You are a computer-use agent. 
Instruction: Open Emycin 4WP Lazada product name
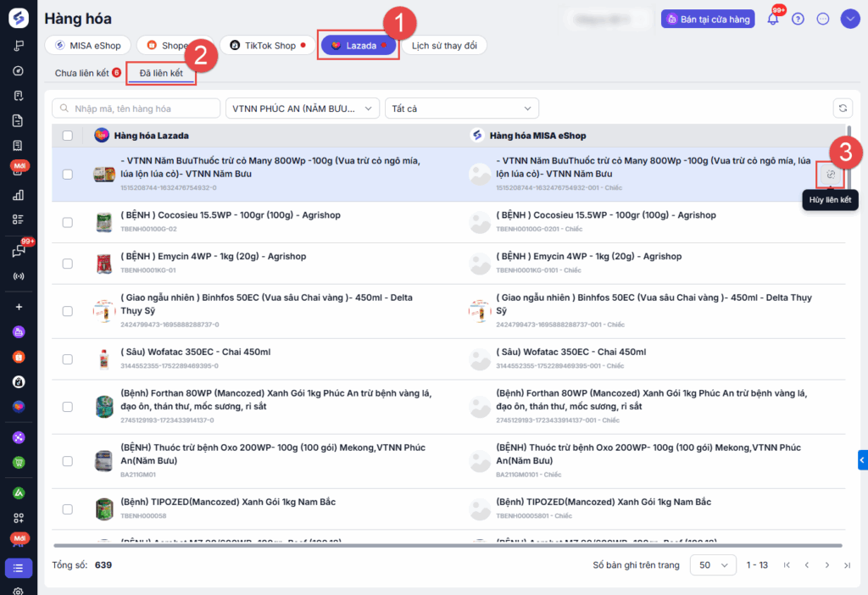213,256
